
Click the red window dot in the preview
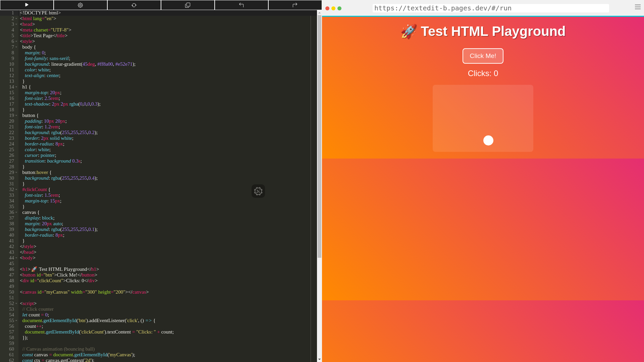click(x=327, y=8)
